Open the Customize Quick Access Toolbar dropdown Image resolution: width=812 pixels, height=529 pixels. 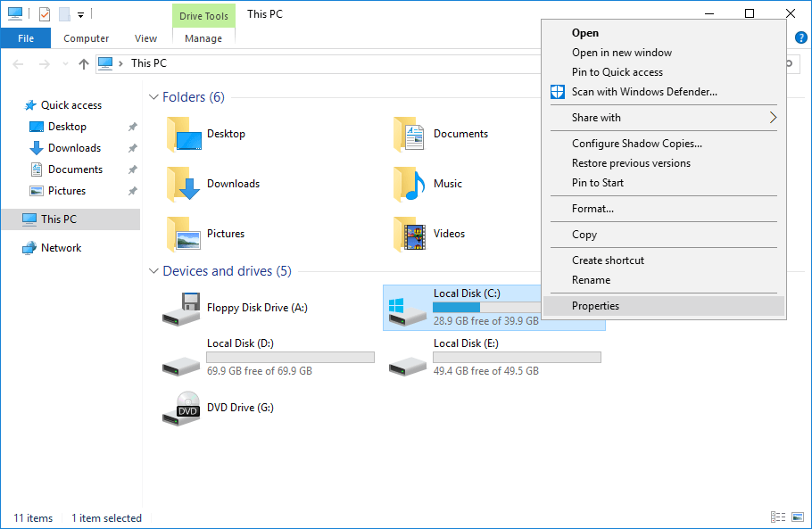click(80, 14)
